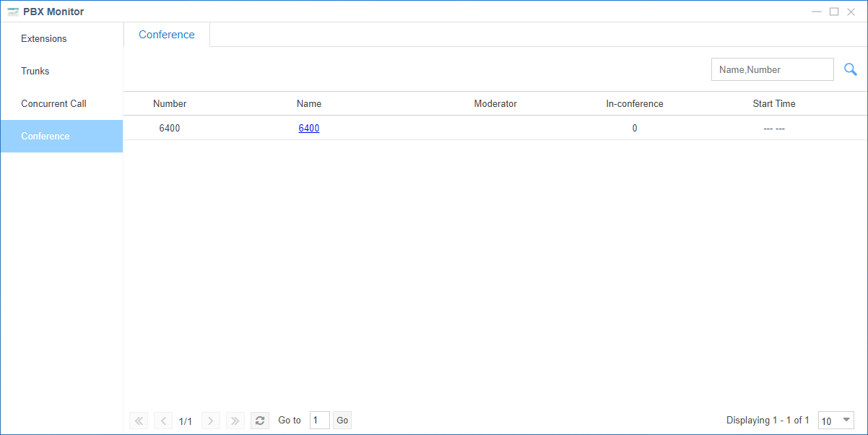Click previous page arrow
The height and width of the screenshot is (435, 868).
[x=163, y=421]
